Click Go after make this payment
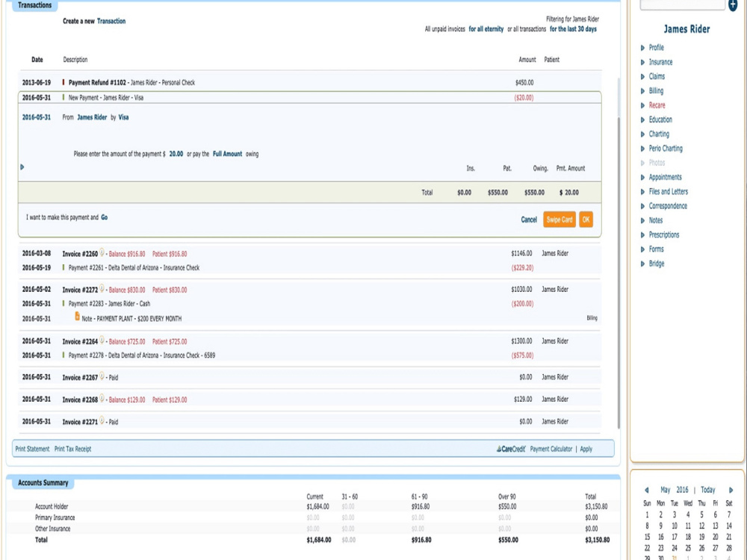The image size is (747, 560). point(105,217)
